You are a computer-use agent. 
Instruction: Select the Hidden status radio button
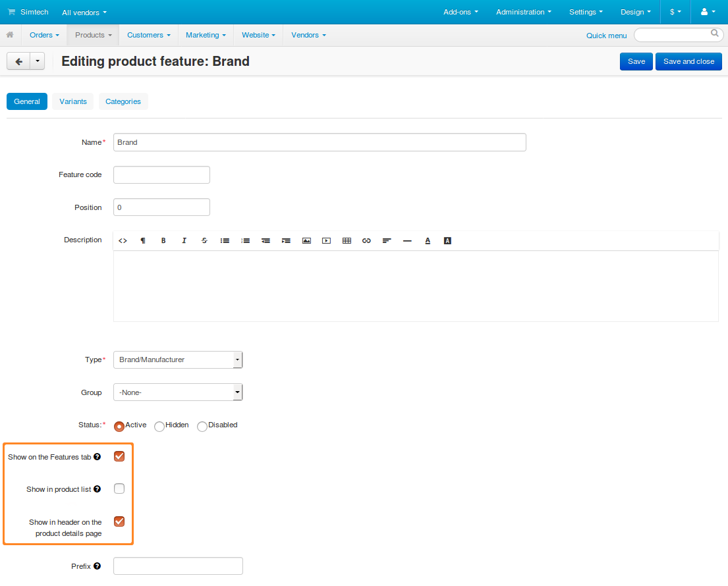[x=159, y=427]
